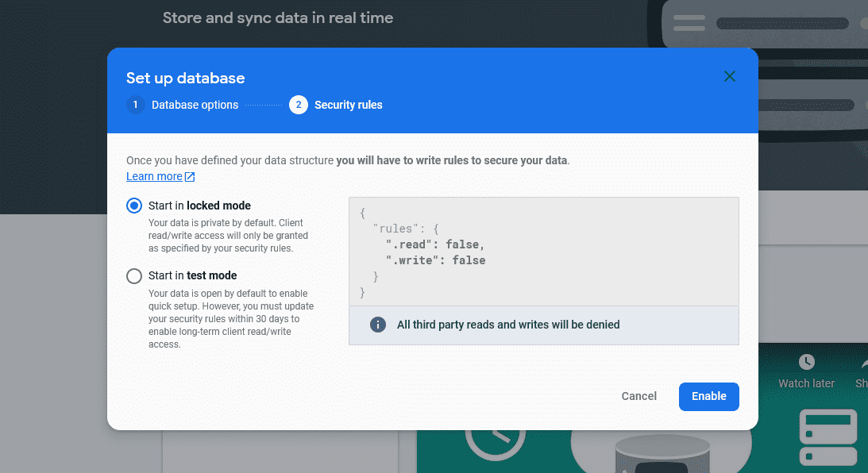The width and height of the screenshot is (868, 473).
Task: Click the info icon beside denied message
Action: pos(379,325)
